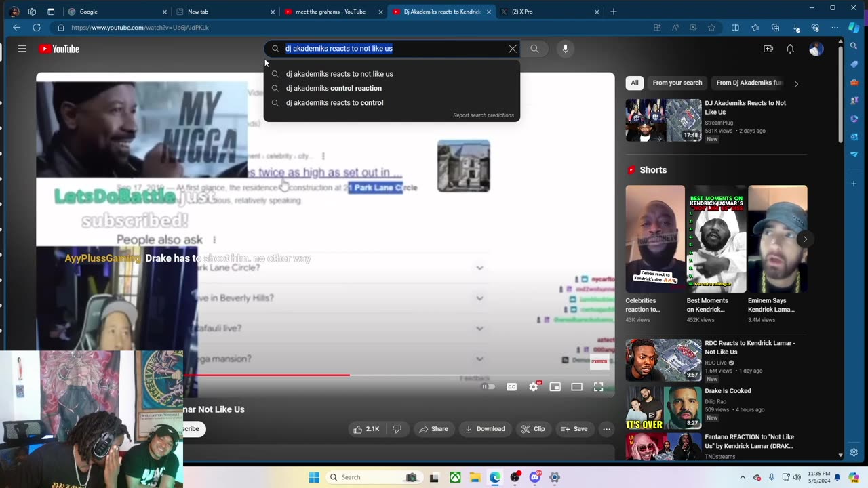Open the Edge Collections toolbar icon
Viewport: 868px width, 488px height.
point(775,28)
